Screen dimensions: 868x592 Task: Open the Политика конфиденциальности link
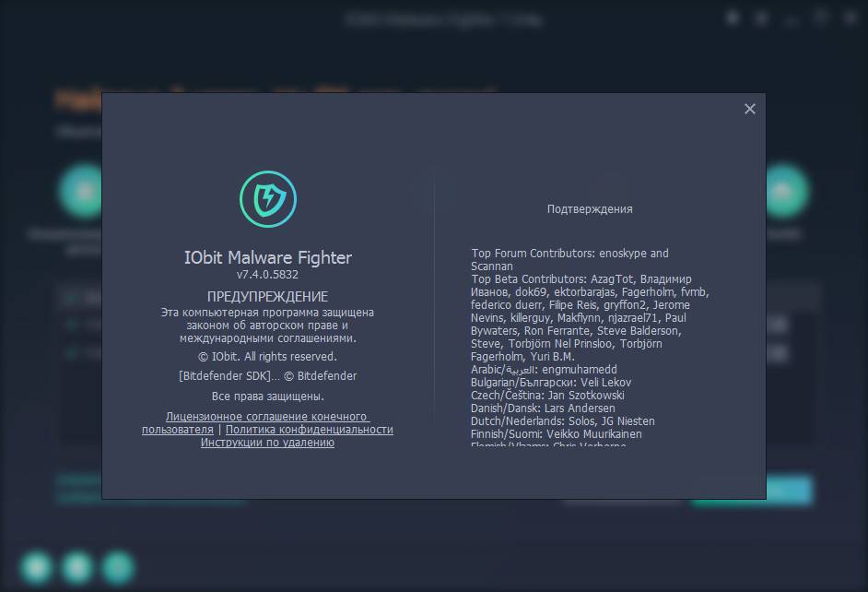coord(310,429)
